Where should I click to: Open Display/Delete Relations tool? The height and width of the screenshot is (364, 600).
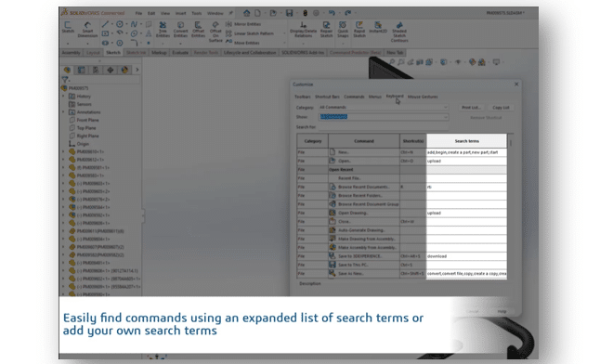pyautogui.click(x=303, y=30)
